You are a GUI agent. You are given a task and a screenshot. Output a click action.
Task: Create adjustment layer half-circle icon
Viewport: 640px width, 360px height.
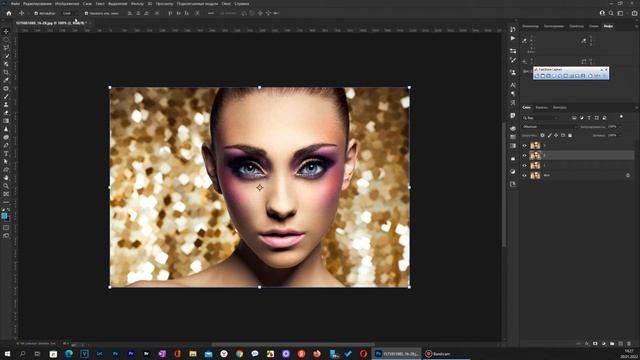[604, 344]
